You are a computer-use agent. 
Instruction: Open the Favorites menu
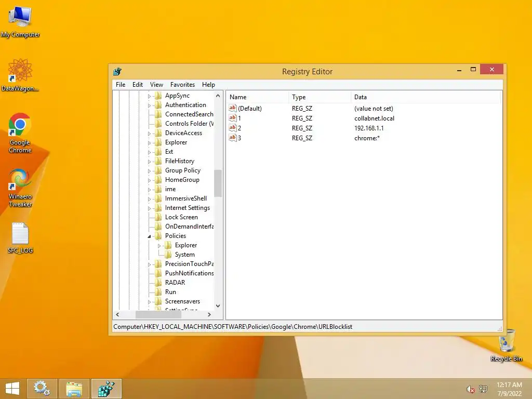click(x=182, y=85)
